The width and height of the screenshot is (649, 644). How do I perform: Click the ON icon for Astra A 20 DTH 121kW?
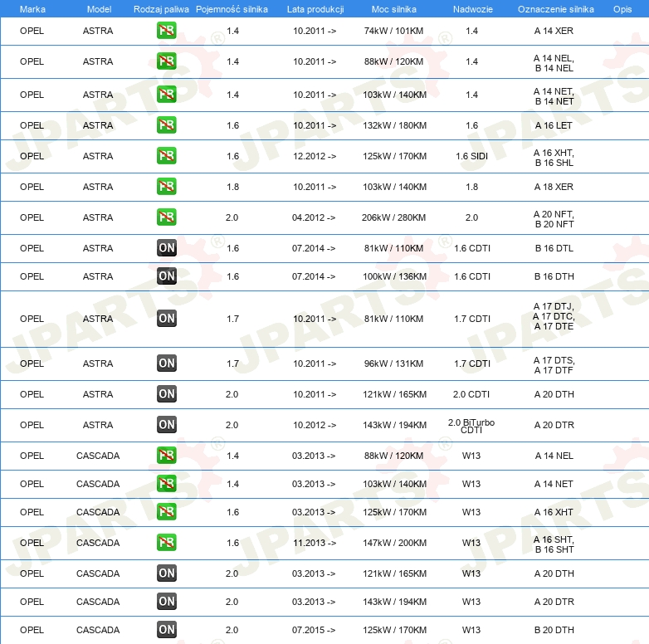click(166, 394)
